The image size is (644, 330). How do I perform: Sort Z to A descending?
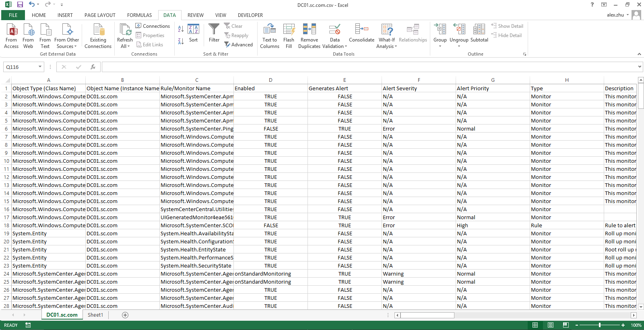pos(181,41)
